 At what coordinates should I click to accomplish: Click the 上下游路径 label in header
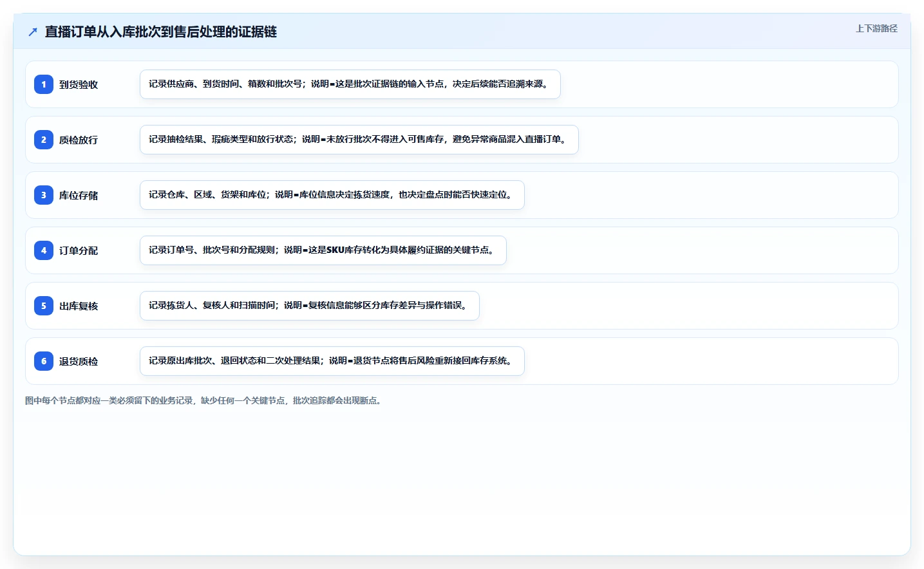click(876, 28)
